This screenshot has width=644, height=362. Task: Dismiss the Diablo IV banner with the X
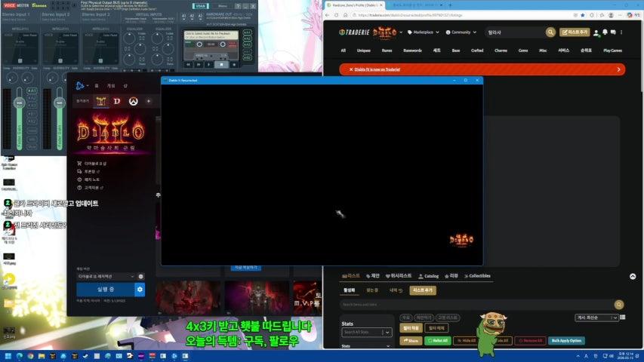point(351,69)
